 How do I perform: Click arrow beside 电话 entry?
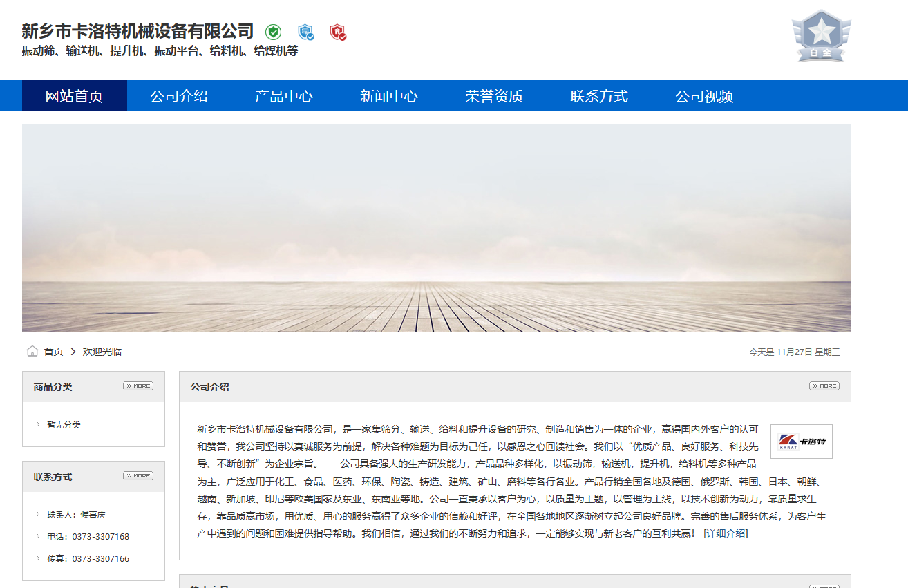tap(38, 536)
